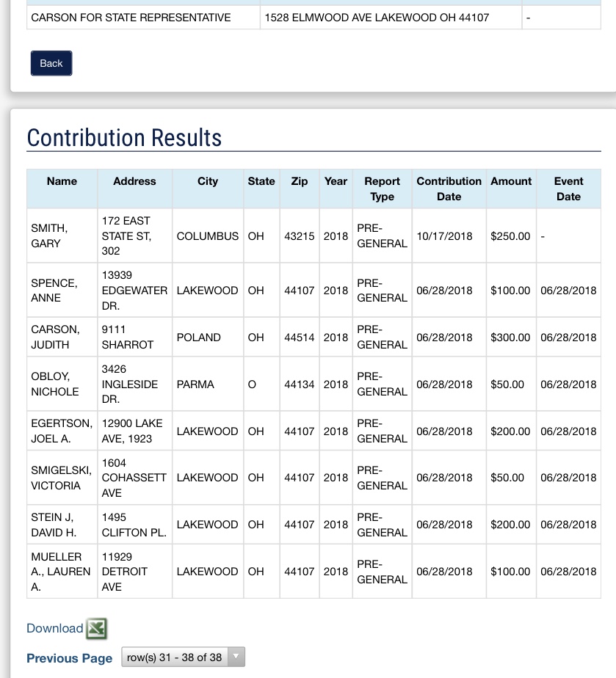
Task: Select the EGERTSON, JOEL A. name cell
Action: coord(62,431)
